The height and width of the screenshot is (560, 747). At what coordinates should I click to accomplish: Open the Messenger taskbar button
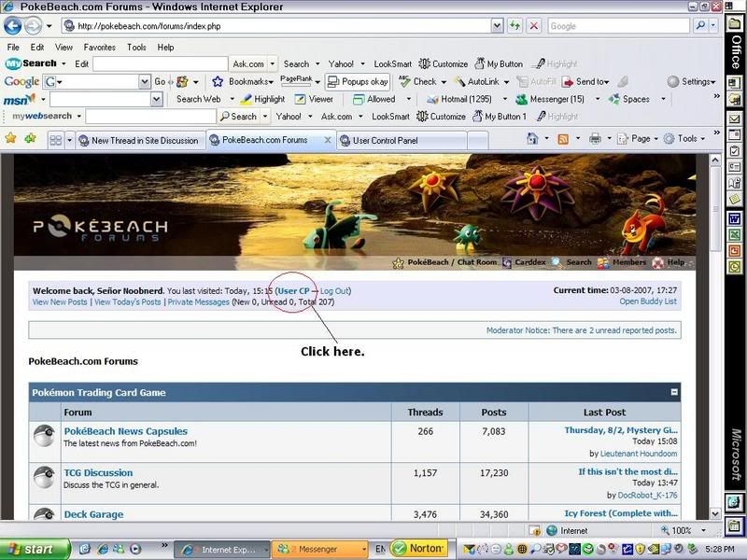click(x=319, y=549)
